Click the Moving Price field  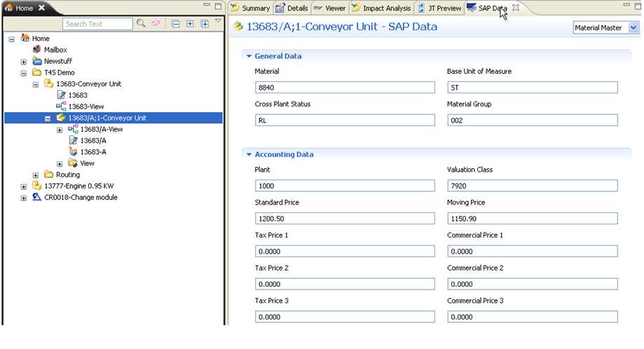(x=533, y=219)
